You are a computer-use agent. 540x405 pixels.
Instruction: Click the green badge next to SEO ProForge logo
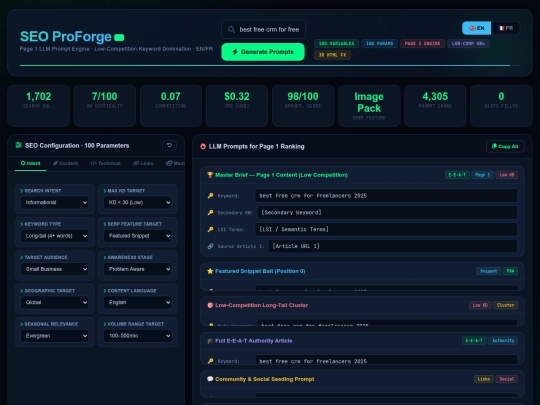point(119,37)
